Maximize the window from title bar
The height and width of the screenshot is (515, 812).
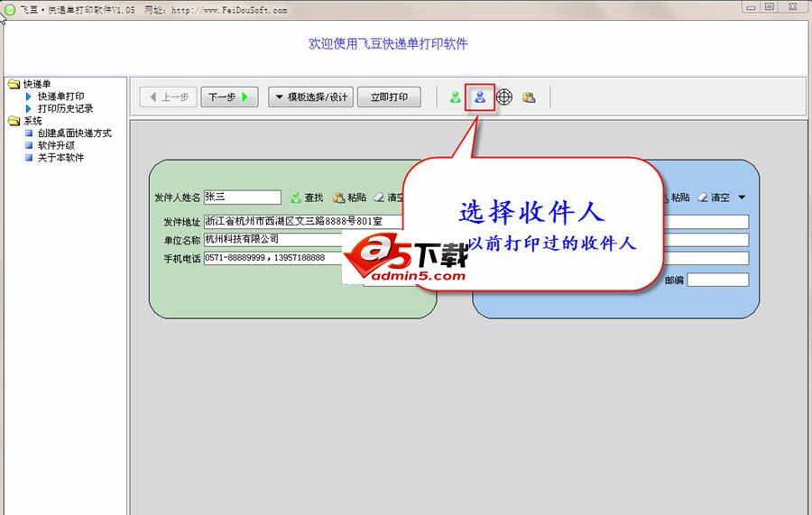[770, 6]
